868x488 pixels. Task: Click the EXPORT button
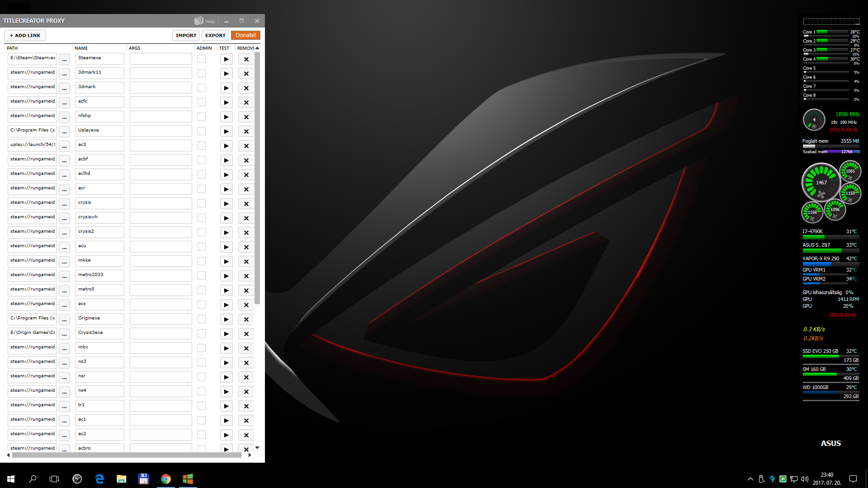point(215,35)
